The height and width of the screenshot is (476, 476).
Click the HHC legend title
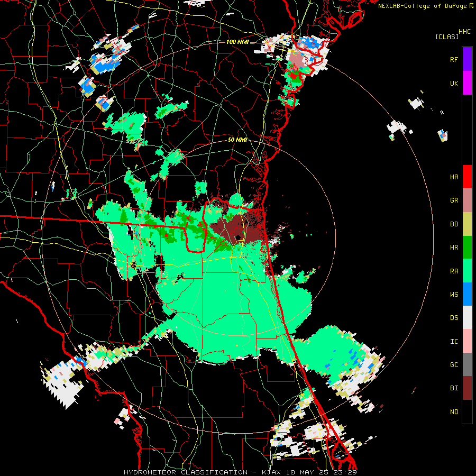coord(464,32)
